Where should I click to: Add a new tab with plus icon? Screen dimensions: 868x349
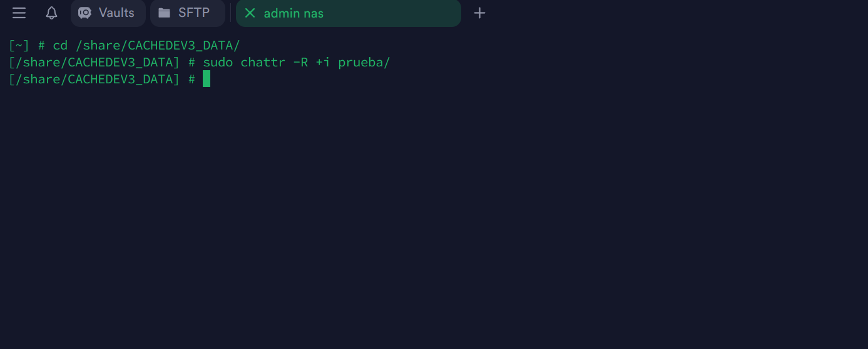coord(479,13)
